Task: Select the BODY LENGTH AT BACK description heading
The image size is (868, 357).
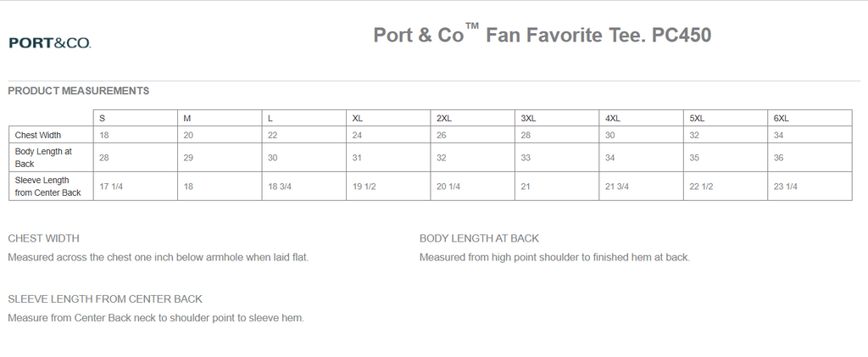Action: coord(479,238)
